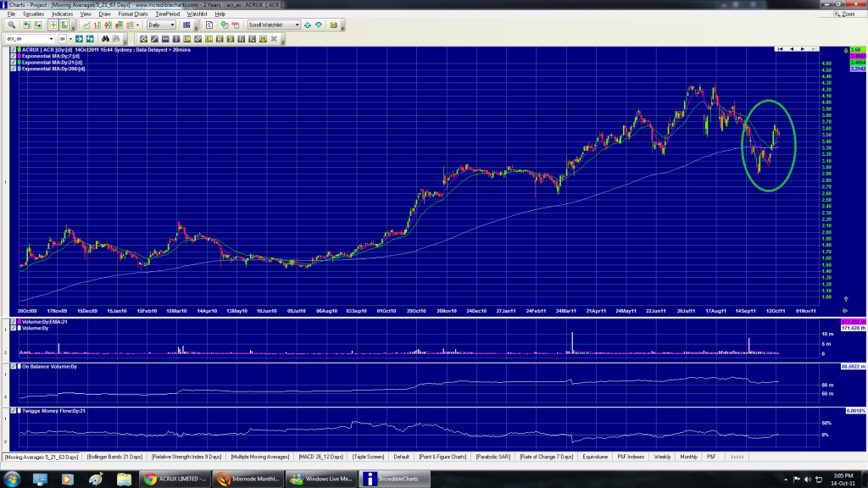Click the green redo arrow icon

(37, 25)
